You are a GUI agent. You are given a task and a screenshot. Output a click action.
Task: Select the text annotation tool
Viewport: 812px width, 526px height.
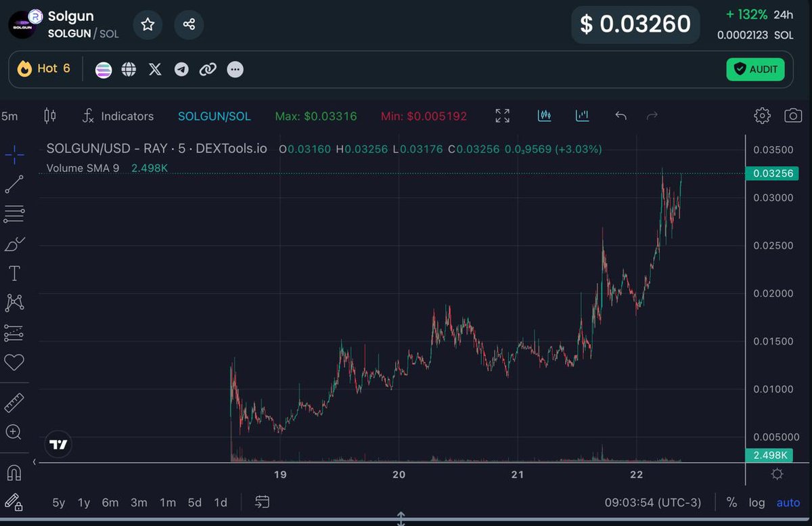pos(14,273)
